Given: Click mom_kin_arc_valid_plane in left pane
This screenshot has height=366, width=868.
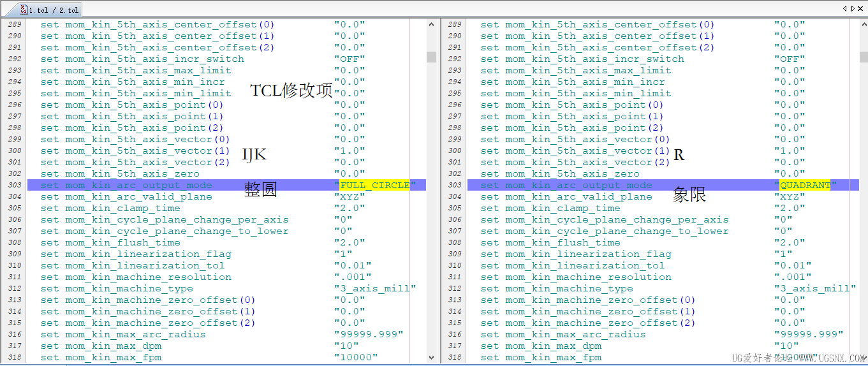Looking at the screenshot, I should 138,197.
